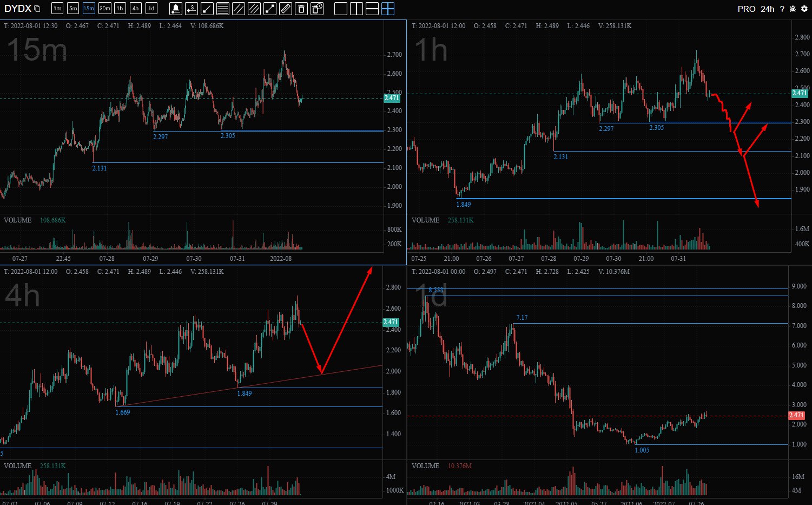Image resolution: width=812 pixels, height=505 pixels.
Task: Switch to two-row chart layout
Action: tap(372, 9)
